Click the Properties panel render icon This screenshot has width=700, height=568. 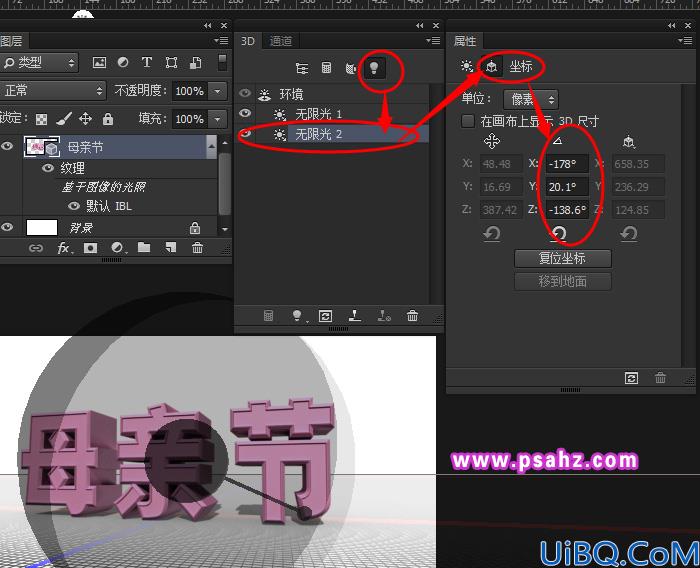coord(631,378)
